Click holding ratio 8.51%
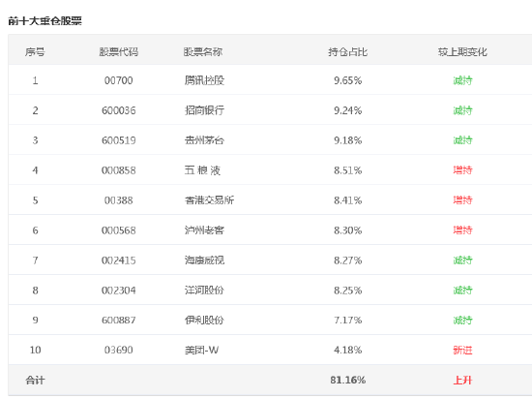532x398 pixels. (348, 170)
